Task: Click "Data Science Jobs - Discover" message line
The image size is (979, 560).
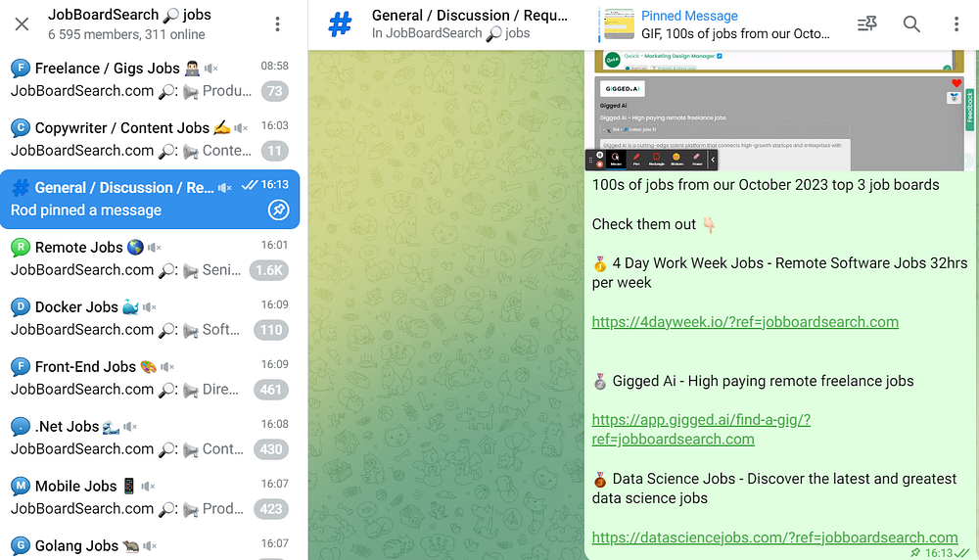Action: pos(774,489)
